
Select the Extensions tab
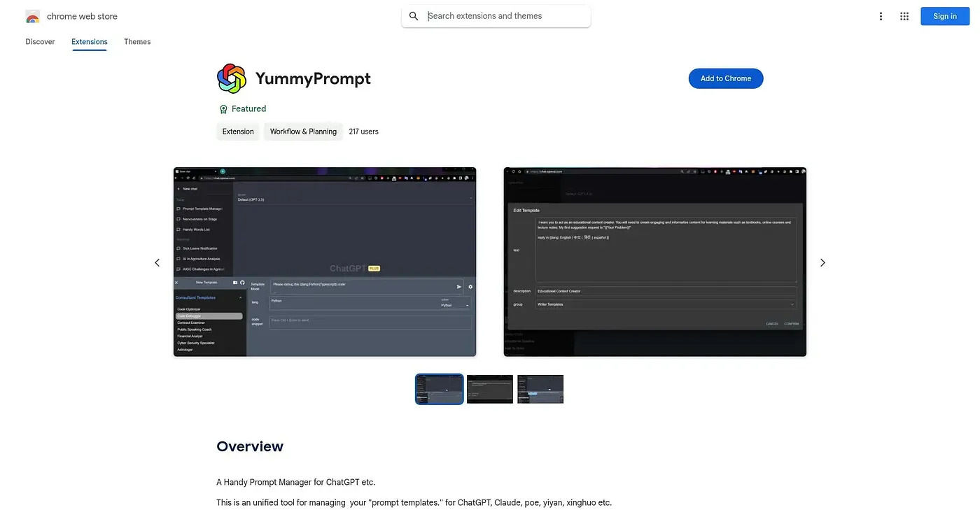click(90, 42)
